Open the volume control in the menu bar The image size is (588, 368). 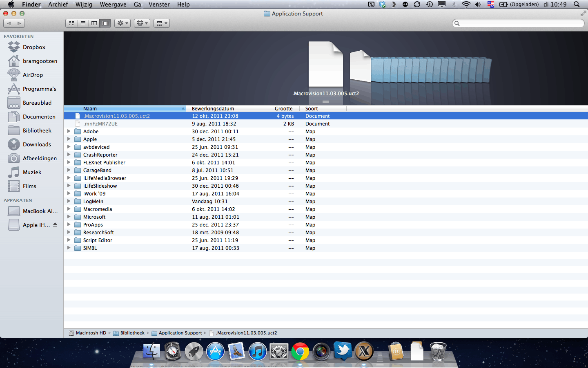[478, 4]
